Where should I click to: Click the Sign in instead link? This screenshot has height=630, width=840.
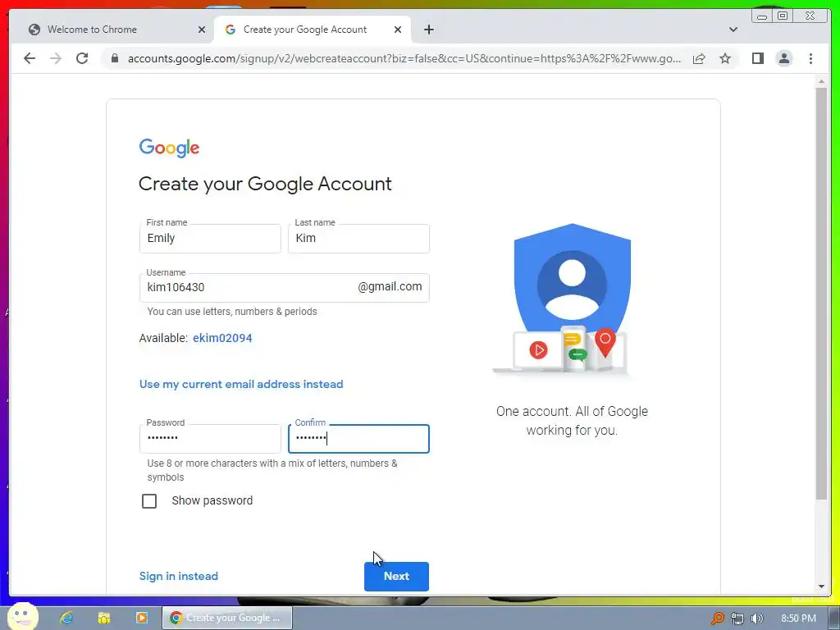click(178, 576)
